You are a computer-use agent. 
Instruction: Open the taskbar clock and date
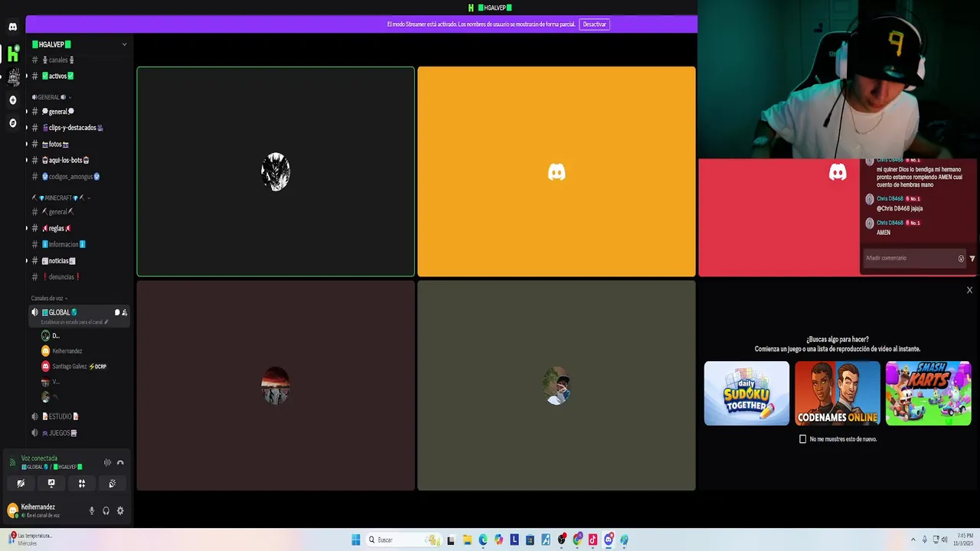963,540
